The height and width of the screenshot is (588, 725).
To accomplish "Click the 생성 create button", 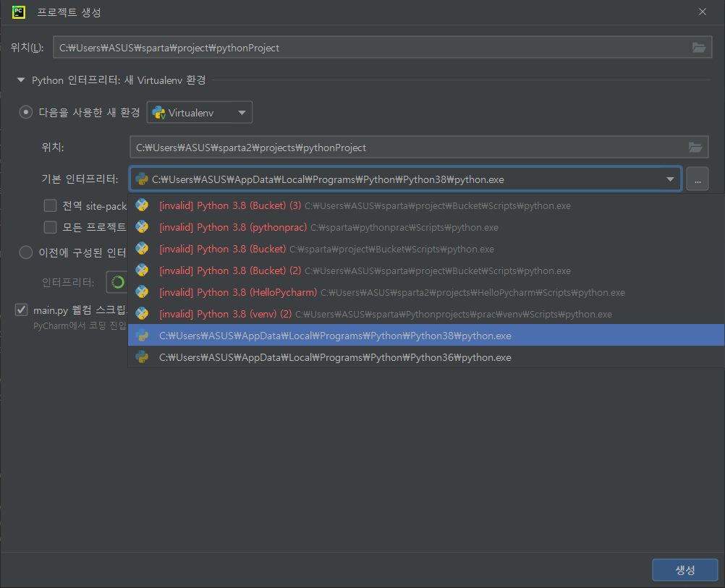I will click(x=684, y=570).
